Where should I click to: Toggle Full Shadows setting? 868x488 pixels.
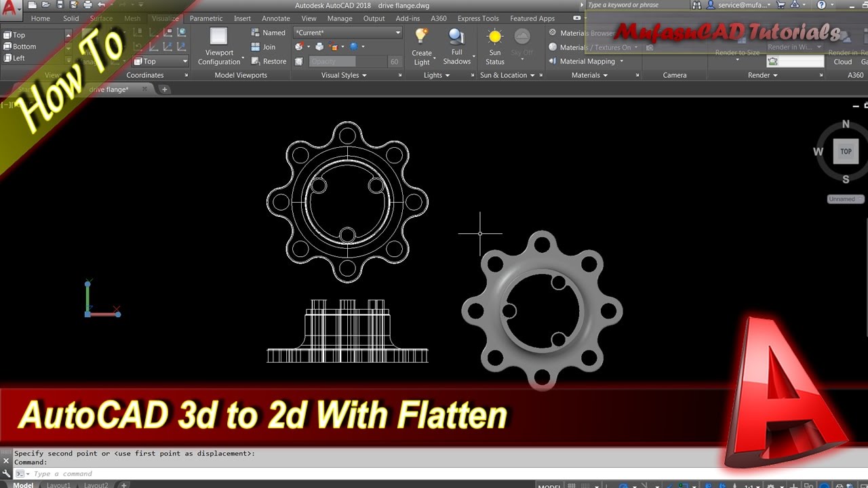tap(457, 46)
